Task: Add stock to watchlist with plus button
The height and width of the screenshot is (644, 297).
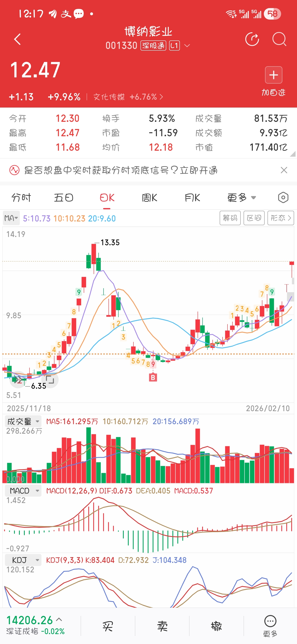Action: (273, 75)
